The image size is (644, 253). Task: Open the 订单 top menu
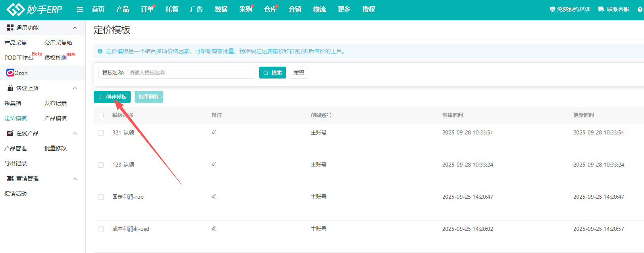pyautogui.click(x=147, y=10)
